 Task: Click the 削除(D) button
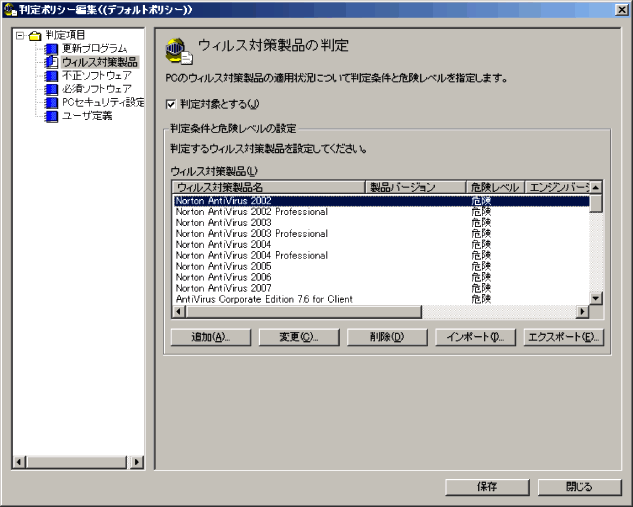387,337
